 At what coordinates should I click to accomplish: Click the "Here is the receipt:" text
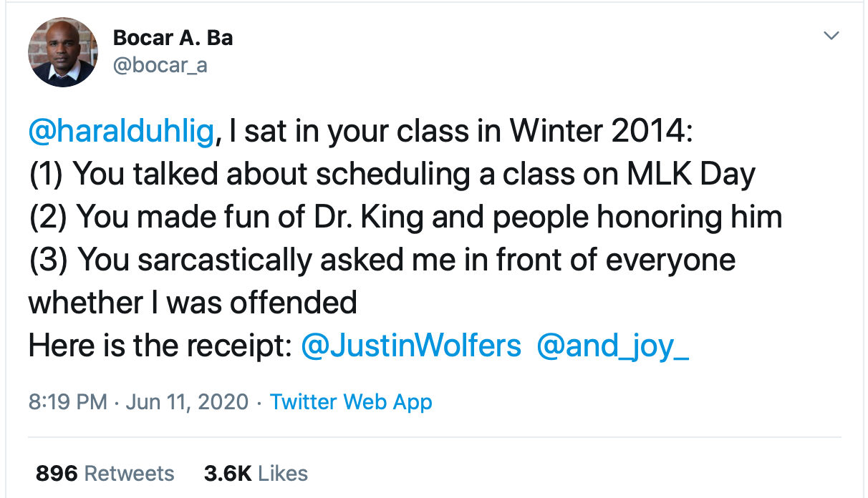click(x=159, y=346)
